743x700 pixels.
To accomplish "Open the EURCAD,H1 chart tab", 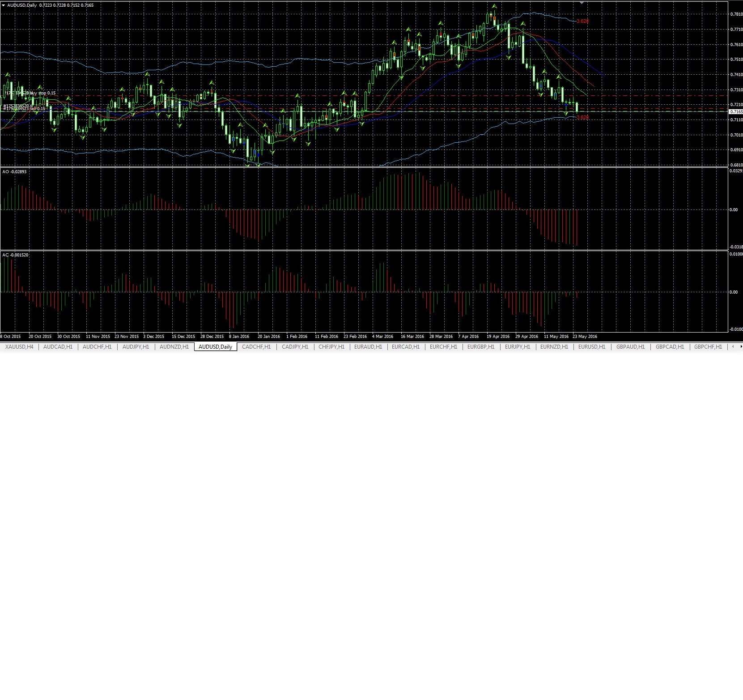I will 406,347.
